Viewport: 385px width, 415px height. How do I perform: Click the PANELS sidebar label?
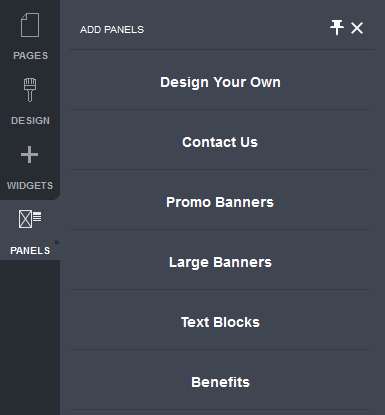point(30,250)
